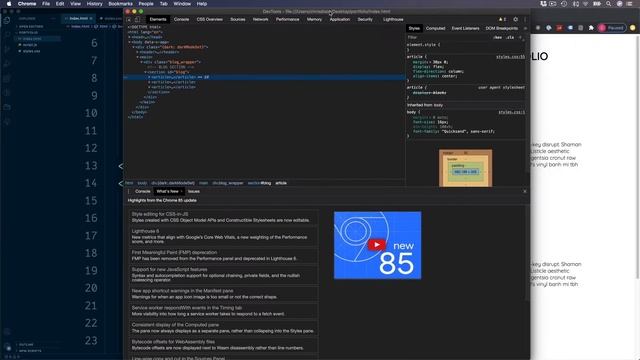Click the box model content dimensions box

[465, 172]
